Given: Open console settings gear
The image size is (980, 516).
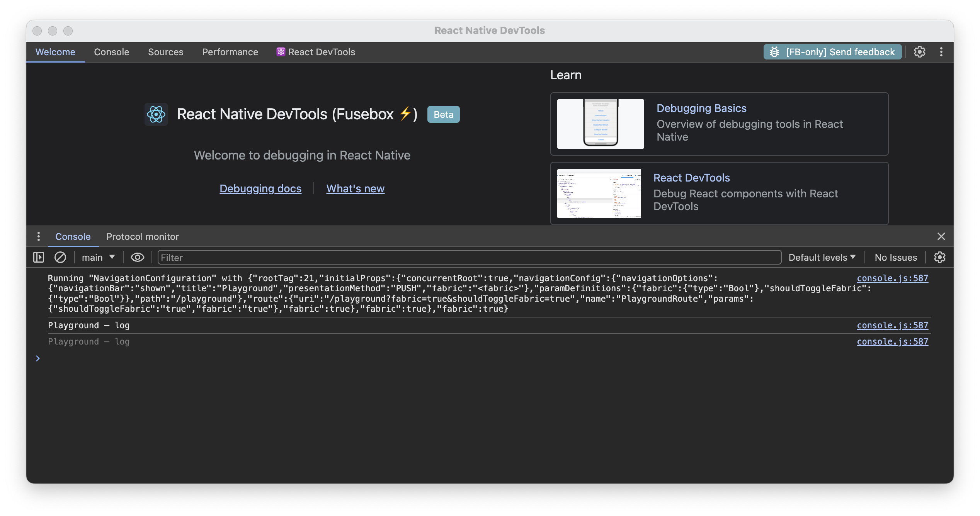Looking at the screenshot, I should [x=940, y=257].
